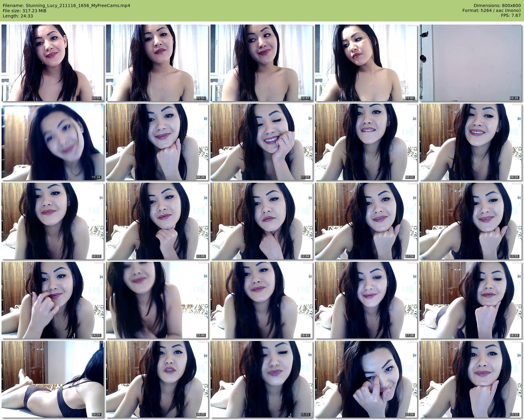Select the 'FPS: 7.67' text
Screen dimensions: 524x420
511,16
